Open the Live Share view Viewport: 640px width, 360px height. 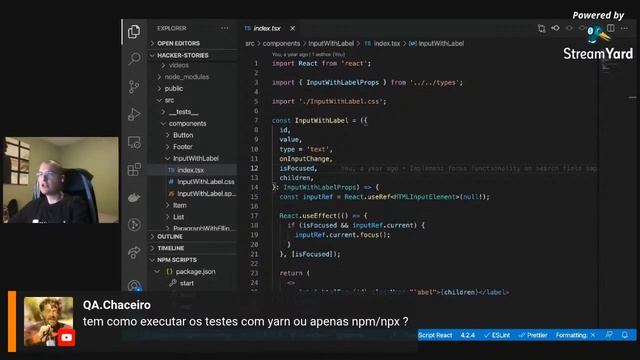tap(134, 252)
